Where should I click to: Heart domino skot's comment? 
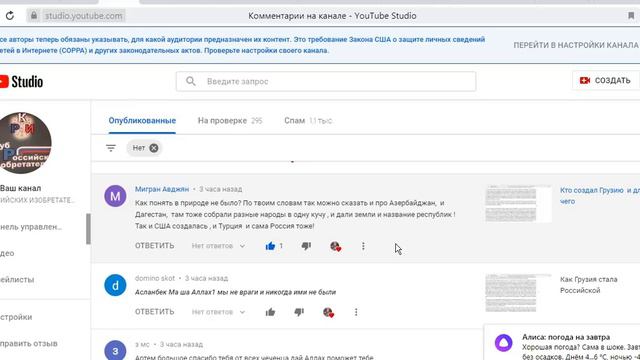328,312
